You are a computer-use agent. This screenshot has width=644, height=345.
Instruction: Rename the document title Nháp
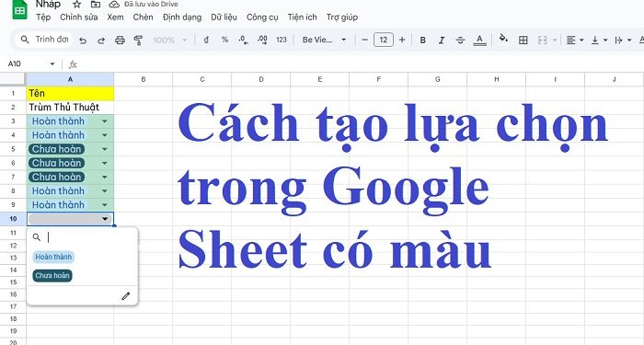(x=48, y=5)
